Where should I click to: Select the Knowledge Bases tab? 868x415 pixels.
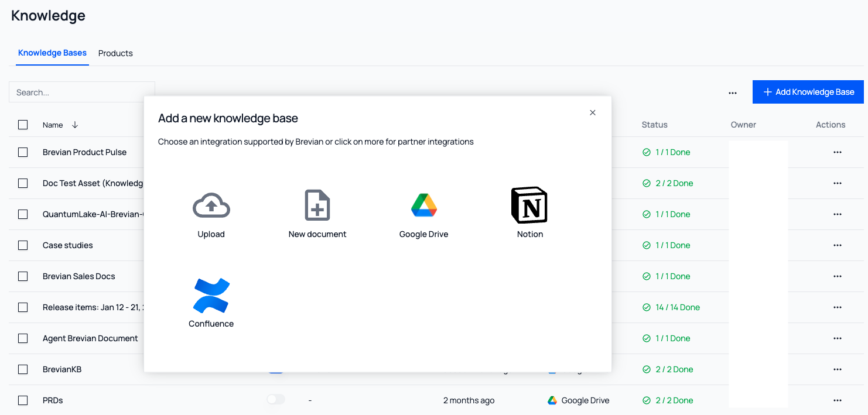pyautogui.click(x=52, y=53)
